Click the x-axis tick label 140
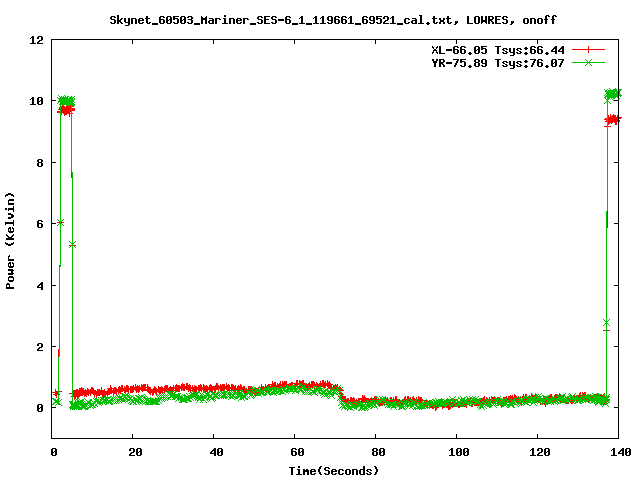The width and height of the screenshot is (640, 480). pos(621,452)
